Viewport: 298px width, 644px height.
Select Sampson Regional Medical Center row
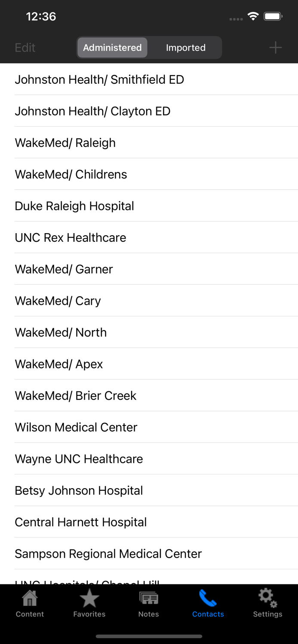pos(108,554)
